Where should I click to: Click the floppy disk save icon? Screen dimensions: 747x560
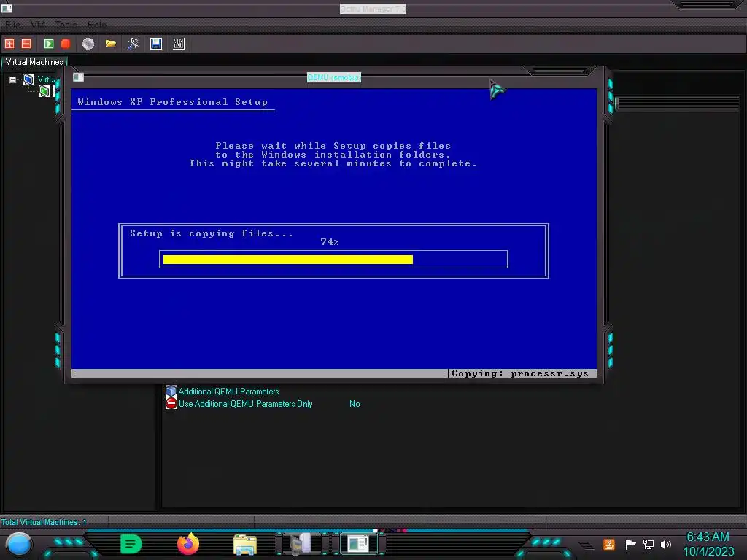[156, 44]
